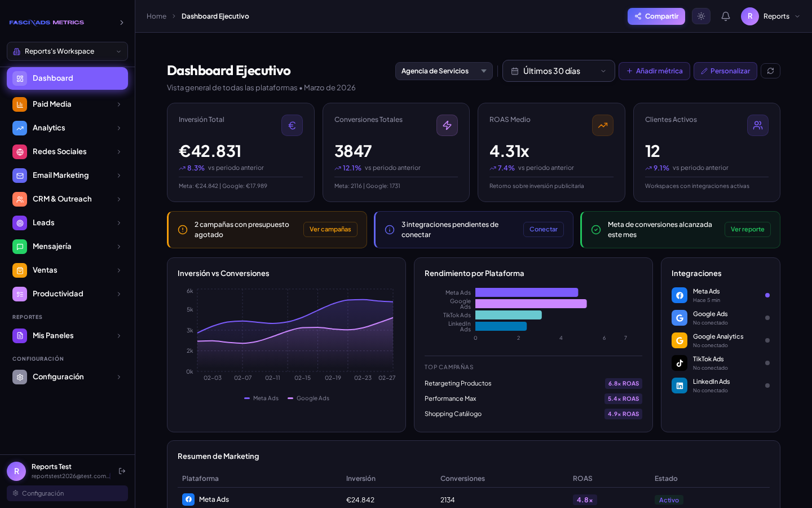Click the logout icon next to Reports Test

point(122,471)
